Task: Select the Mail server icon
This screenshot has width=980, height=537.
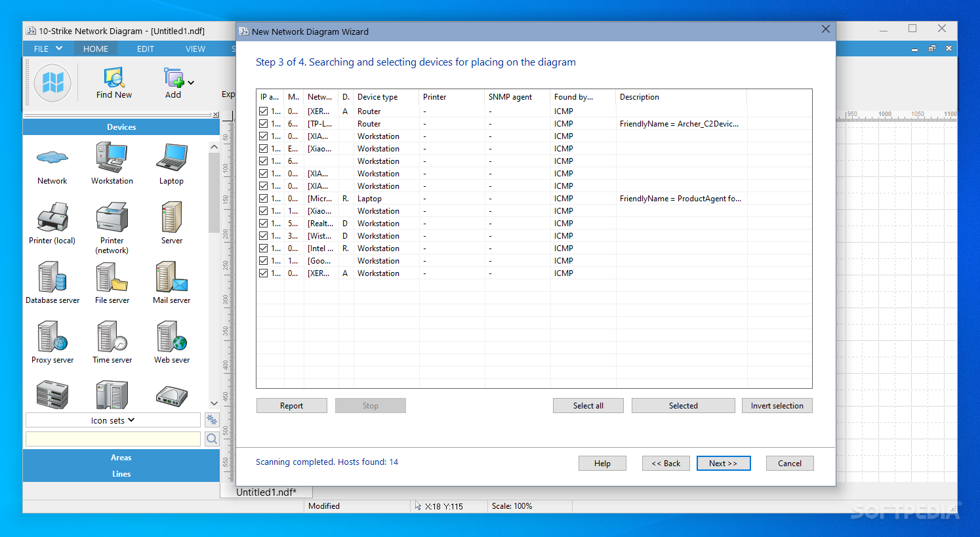Action: pos(172,277)
